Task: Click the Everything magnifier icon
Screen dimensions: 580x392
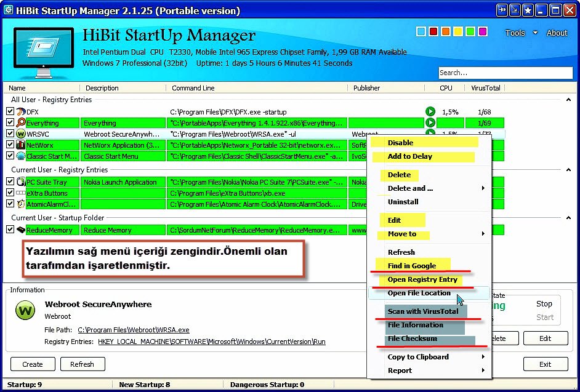Action: pyautogui.click(x=21, y=123)
